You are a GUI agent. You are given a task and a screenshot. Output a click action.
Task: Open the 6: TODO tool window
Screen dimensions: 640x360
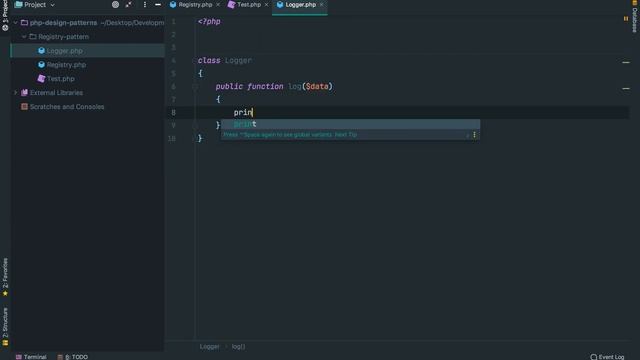click(x=73, y=357)
